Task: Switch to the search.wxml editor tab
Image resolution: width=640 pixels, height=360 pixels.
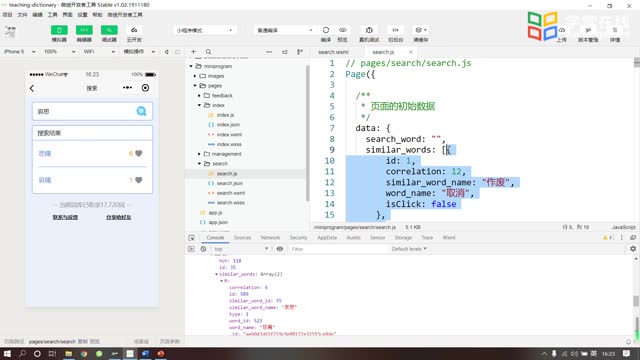Action: tap(333, 52)
